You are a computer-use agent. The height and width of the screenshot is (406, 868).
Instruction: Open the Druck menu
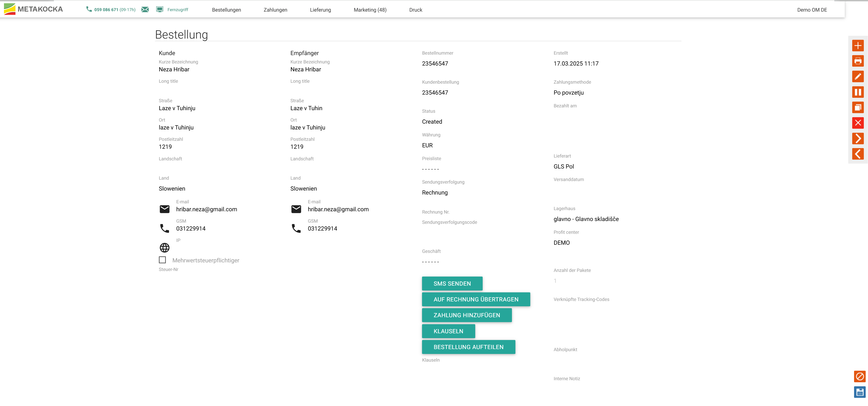coord(416,10)
